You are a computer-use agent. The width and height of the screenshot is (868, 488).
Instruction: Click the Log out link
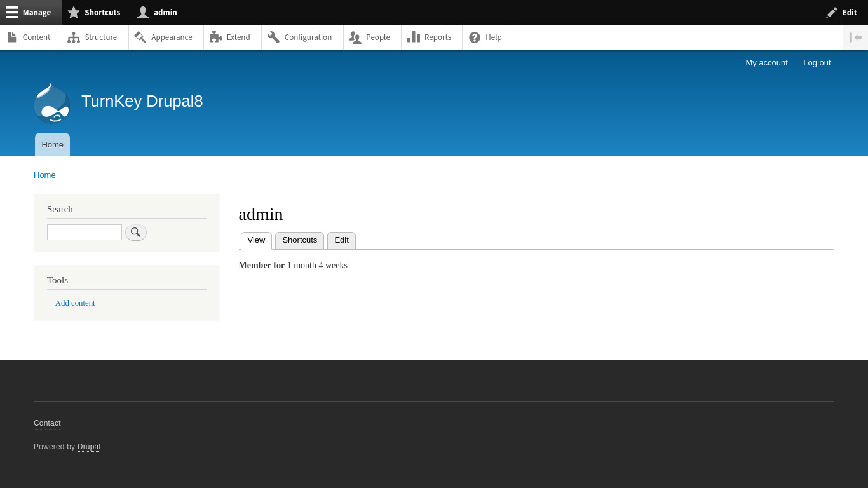[817, 62]
